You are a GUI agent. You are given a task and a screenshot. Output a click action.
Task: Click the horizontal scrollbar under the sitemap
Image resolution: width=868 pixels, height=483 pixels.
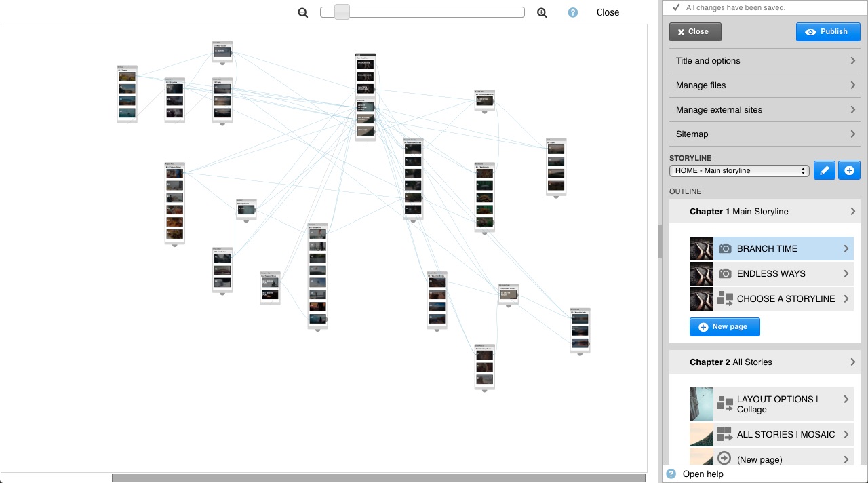(378, 478)
